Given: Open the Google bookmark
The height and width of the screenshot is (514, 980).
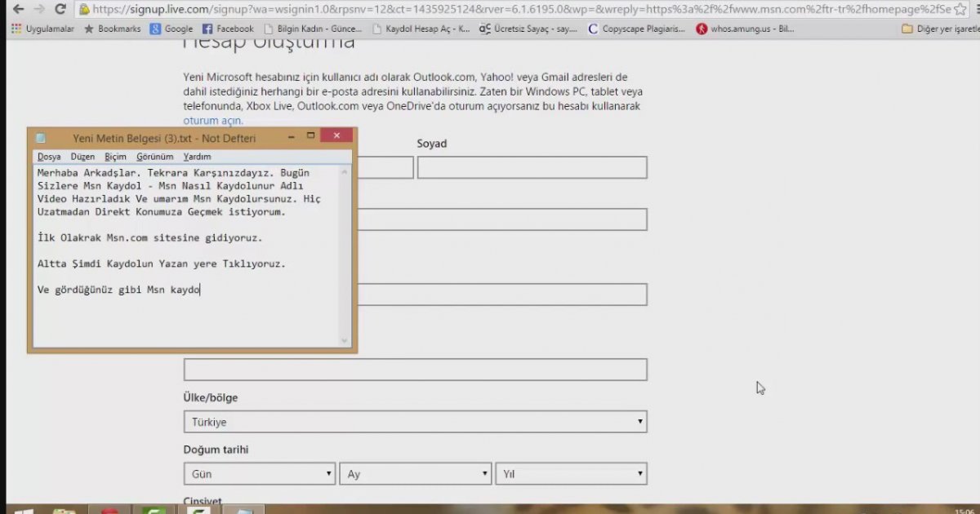Looking at the screenshot, I should point(171,29).
